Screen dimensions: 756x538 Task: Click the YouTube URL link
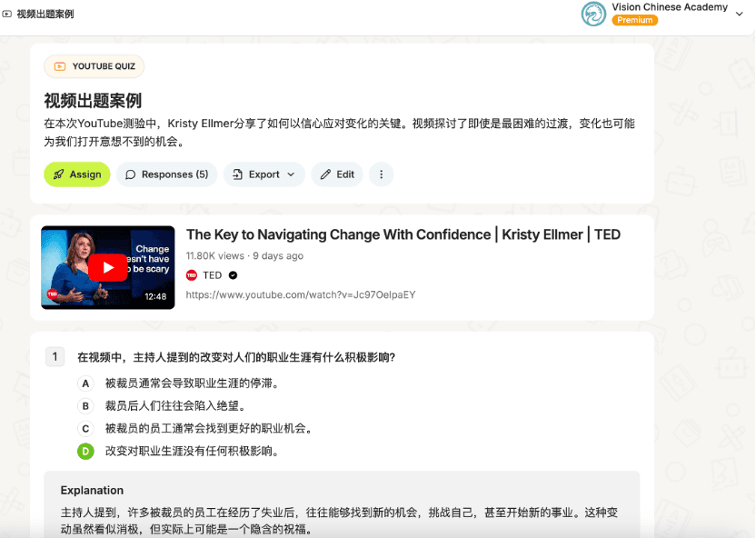tap(301, 294)
